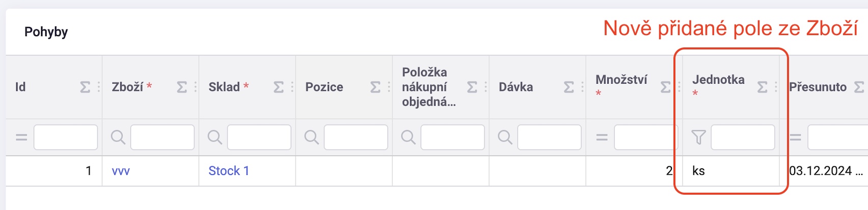Click equals operator icon under Id
868x210 pixels.
tap(21, 137)
